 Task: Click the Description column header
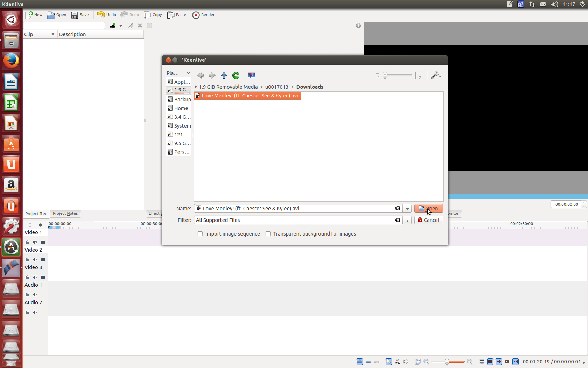tap(100, 34)
